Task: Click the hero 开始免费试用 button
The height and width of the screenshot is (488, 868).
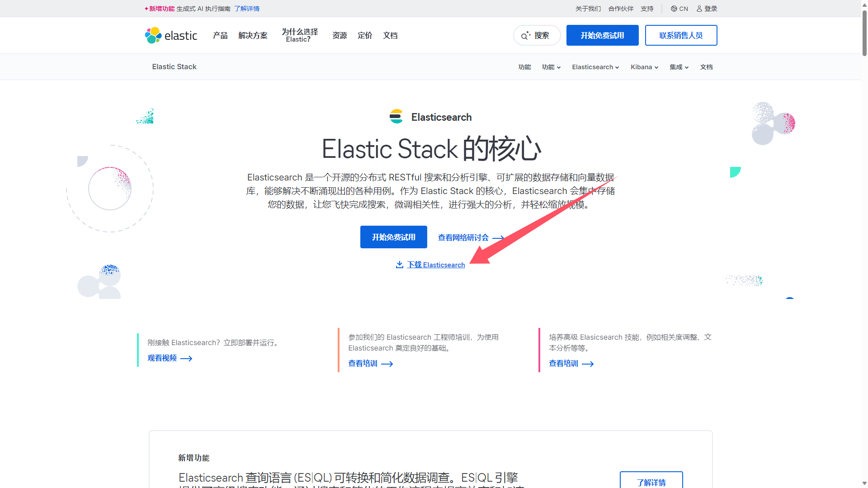Action: click(393, 237)
